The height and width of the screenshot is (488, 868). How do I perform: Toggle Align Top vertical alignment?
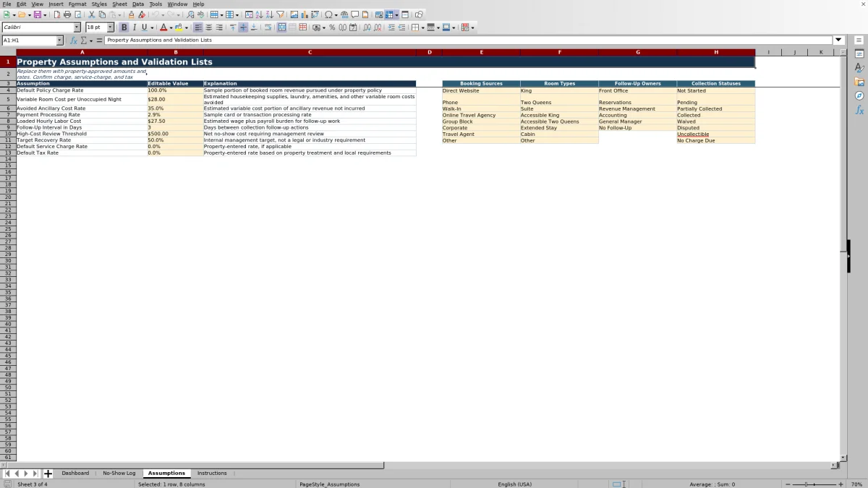(233, 27)
